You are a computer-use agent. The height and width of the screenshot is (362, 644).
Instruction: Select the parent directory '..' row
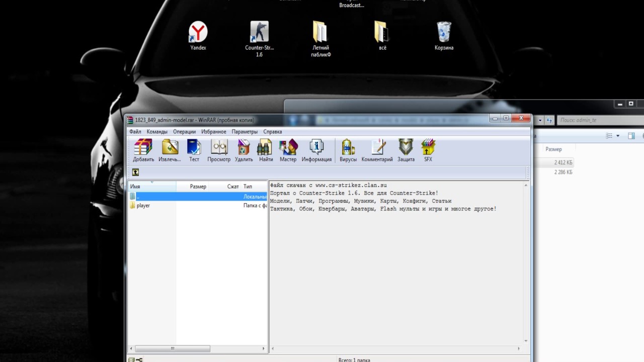(197, 197)
